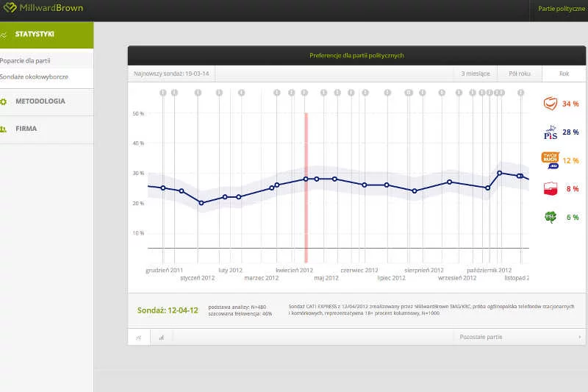
Task: Click the styczeń 2012 axis label
Action: tap(197, 278)
